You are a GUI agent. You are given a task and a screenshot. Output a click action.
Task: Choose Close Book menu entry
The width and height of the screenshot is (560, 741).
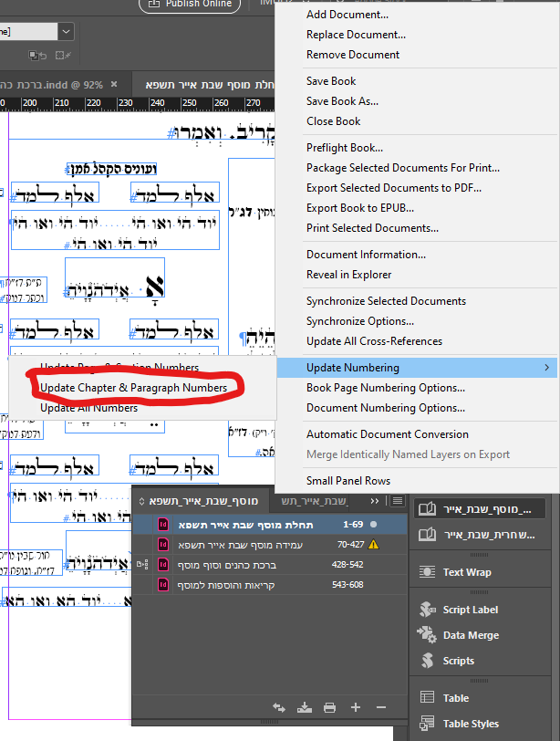pyautogui.click(x=334, y=121)
